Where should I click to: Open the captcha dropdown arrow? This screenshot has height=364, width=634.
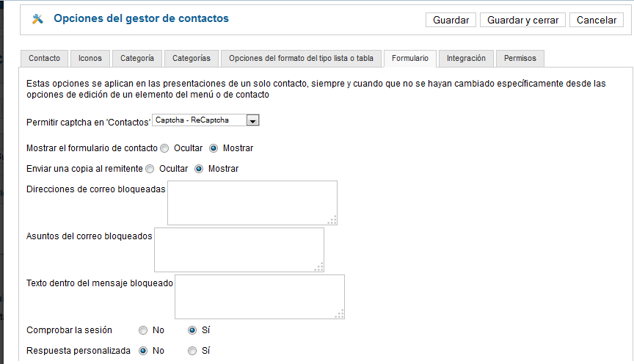click(x=252, y=120)
